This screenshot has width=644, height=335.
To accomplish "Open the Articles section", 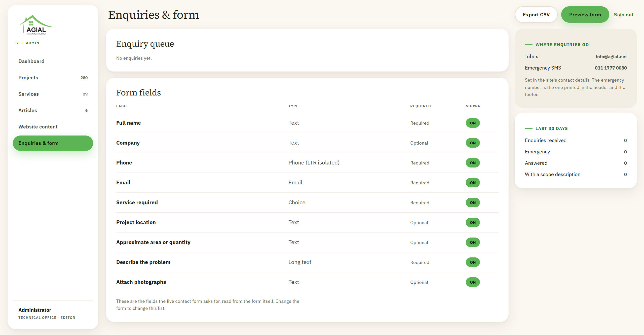I will click(x=53, y=110).
